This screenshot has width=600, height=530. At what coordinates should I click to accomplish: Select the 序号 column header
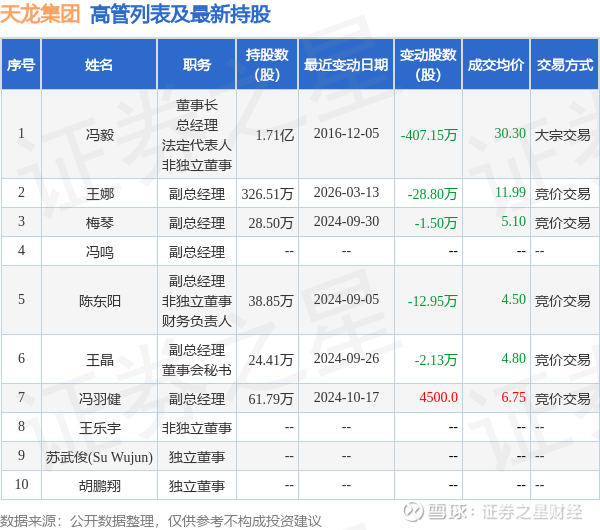pyautogui.click(x=21, y=65)
